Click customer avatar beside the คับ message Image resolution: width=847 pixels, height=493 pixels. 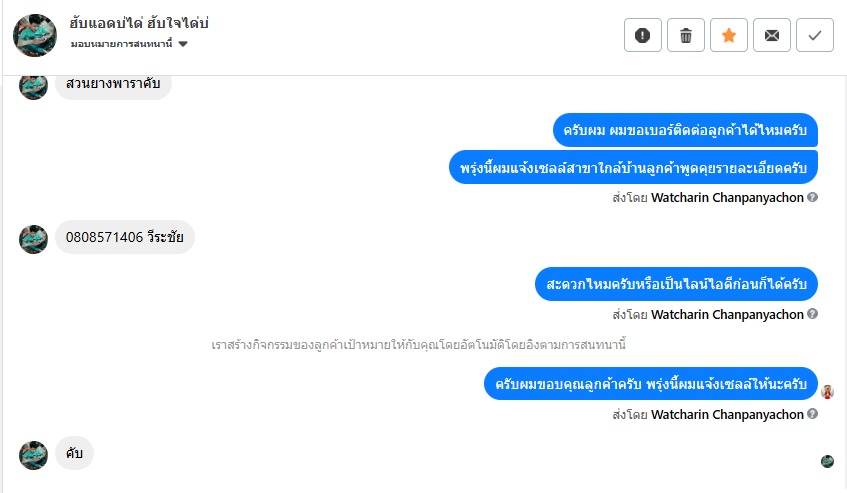tap(34, 455)
